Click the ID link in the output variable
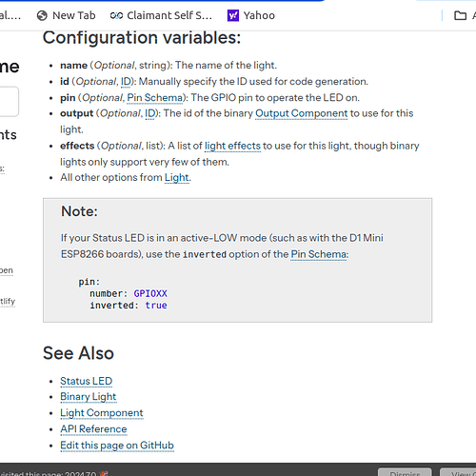This screenshot has width=476, height=476. [x=149, y=113]
